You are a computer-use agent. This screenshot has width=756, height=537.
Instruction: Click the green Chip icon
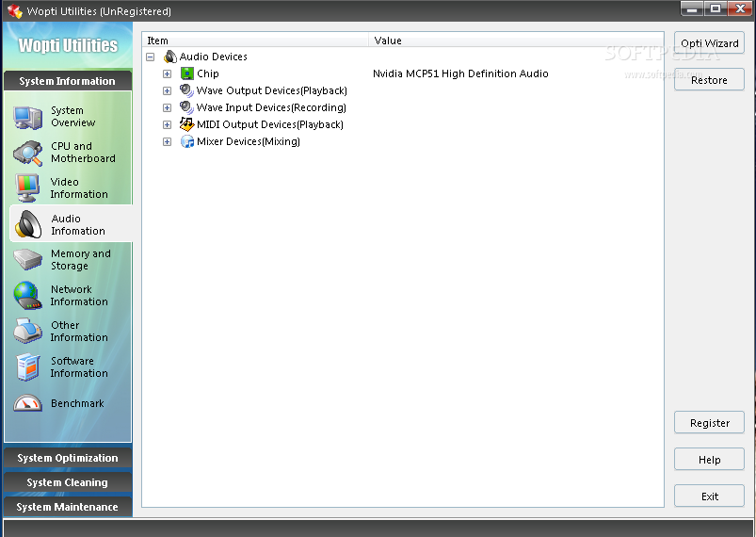186,73
